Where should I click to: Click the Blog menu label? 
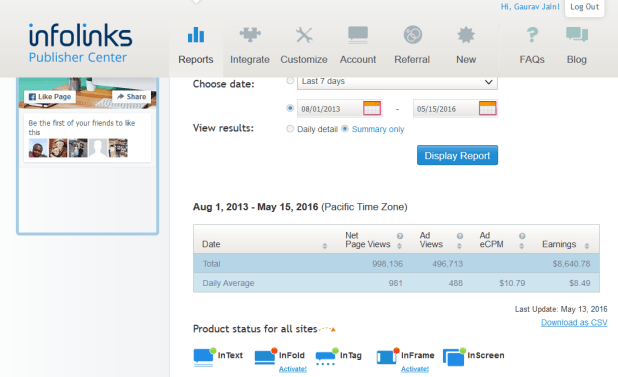(577, 59)
